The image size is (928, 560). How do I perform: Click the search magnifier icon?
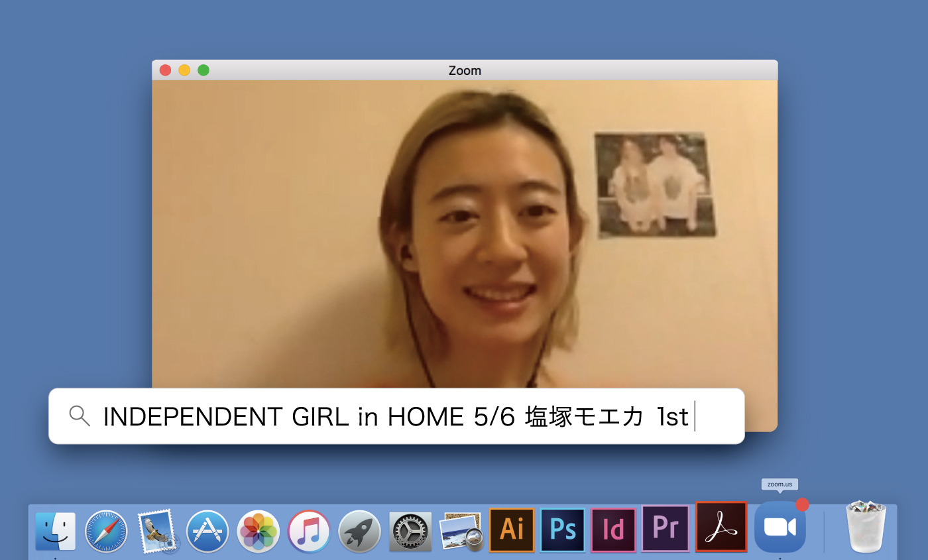click(x=80, y=416)
